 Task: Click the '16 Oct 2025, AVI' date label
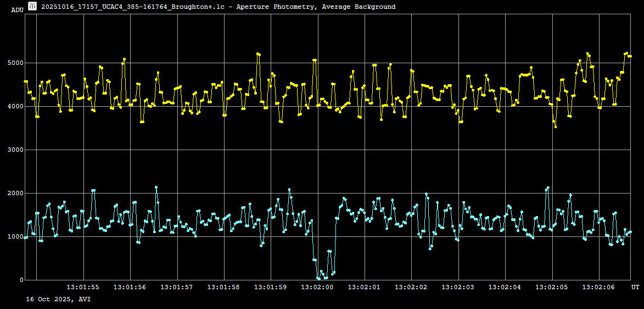[x=58, y=299]
